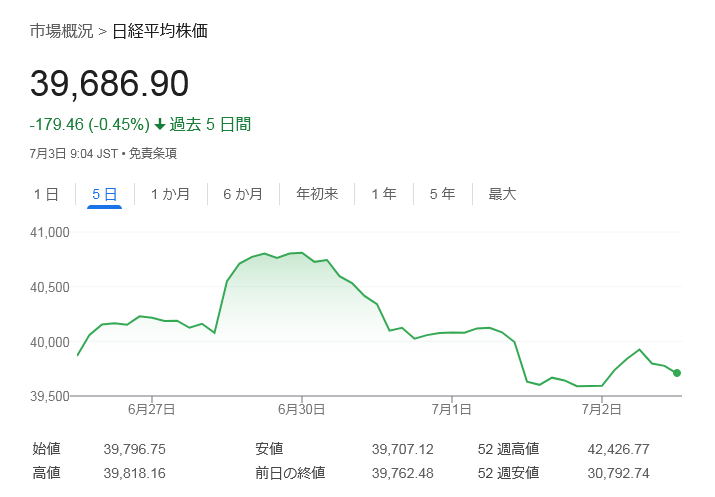The image size is (715, 497).
Task: Click the -179.46 (-0.45%) change text
Action: pos(90,124)
